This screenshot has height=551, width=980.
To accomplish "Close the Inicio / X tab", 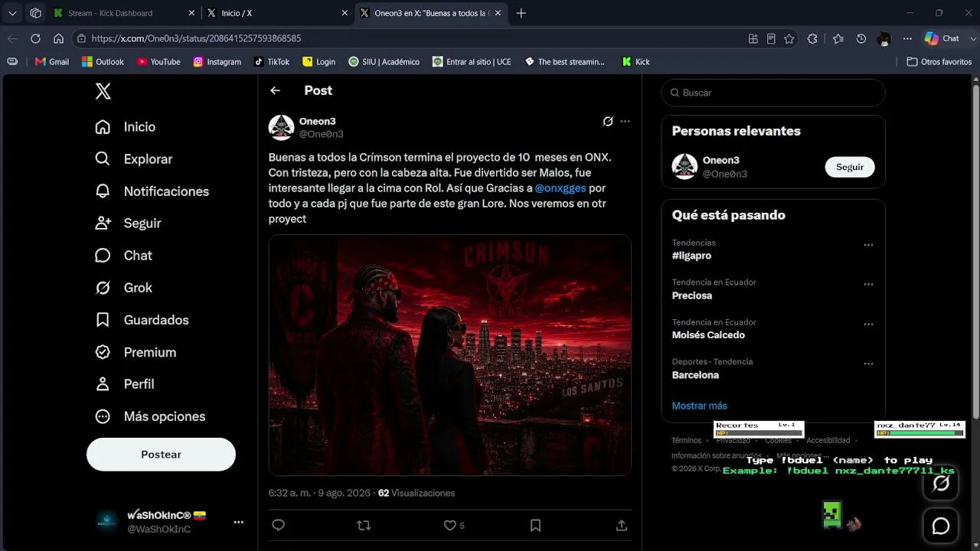I will tap(344, 13).
